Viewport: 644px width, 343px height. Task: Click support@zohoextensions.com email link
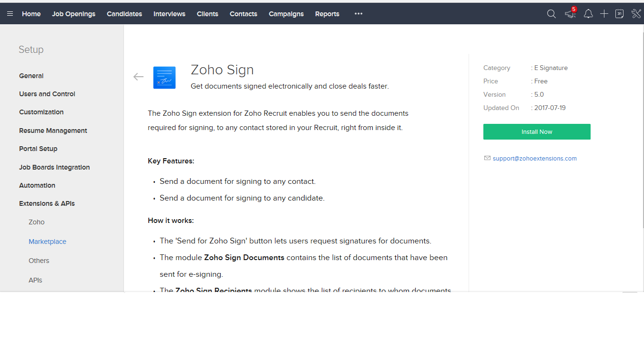(535, 158)
